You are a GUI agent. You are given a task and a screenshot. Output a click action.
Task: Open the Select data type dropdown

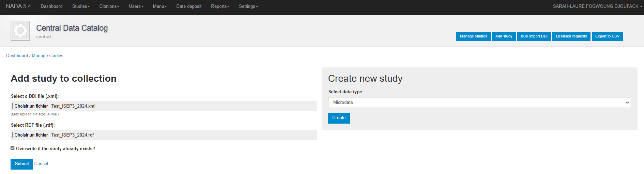click(479, 102)
